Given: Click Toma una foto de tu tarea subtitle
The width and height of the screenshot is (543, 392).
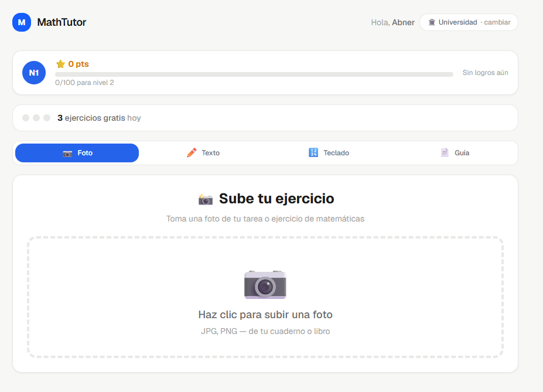Looking at the screenshot, I should (x=265, y=219).
